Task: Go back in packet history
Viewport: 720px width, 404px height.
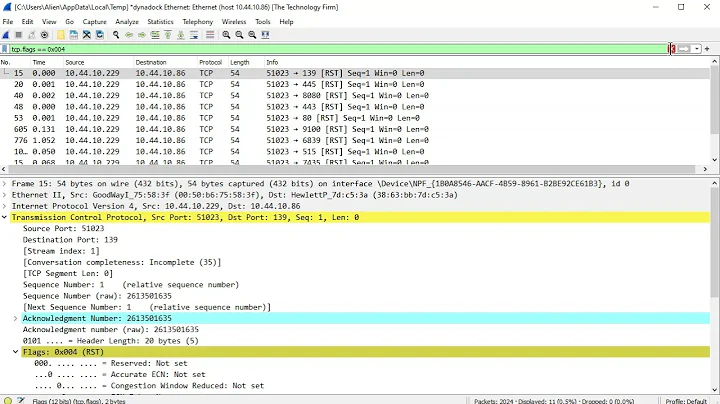Action: pos(129,35)
